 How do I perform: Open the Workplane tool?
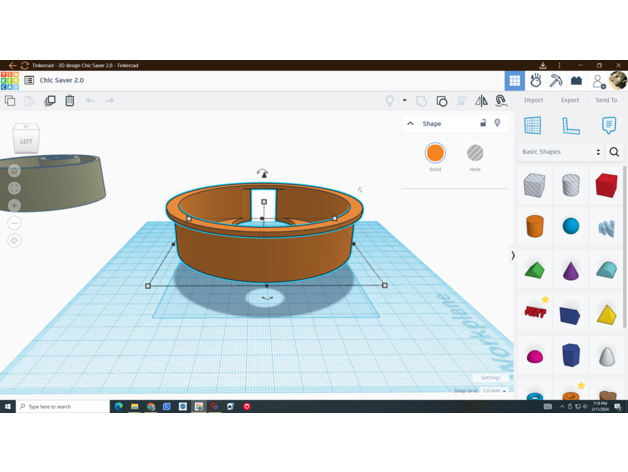[x=532, y=126]
